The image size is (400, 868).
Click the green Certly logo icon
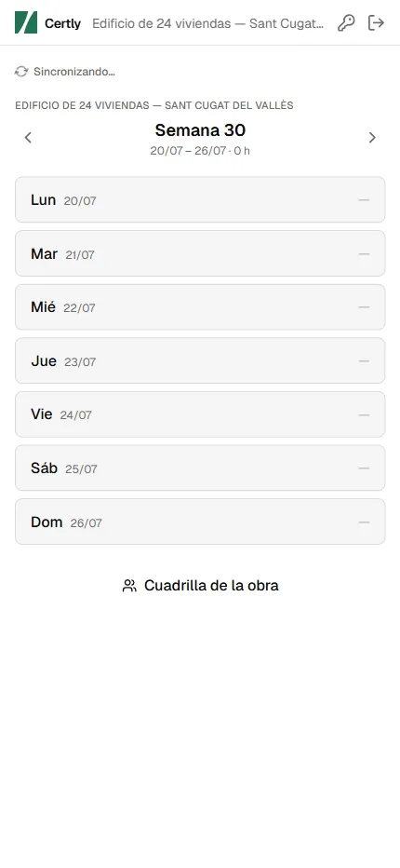point(26,22)
